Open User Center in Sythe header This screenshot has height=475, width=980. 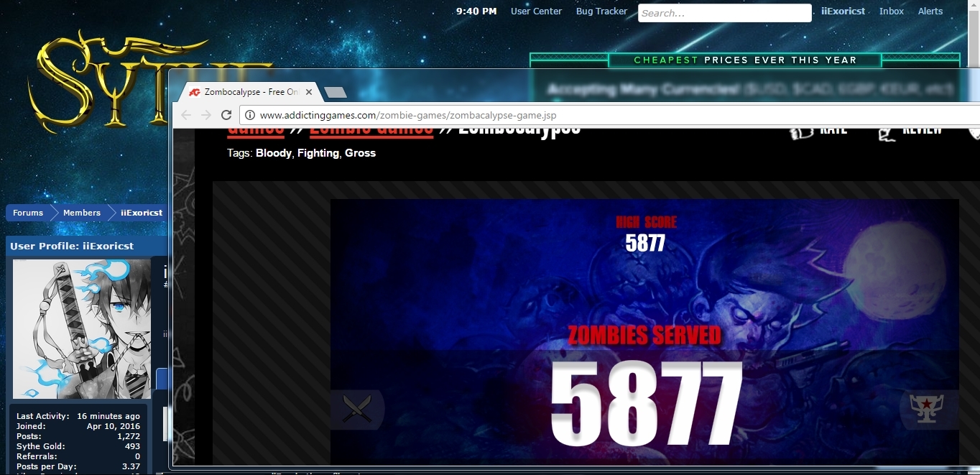pyautogui.click(x=536, y=11)
